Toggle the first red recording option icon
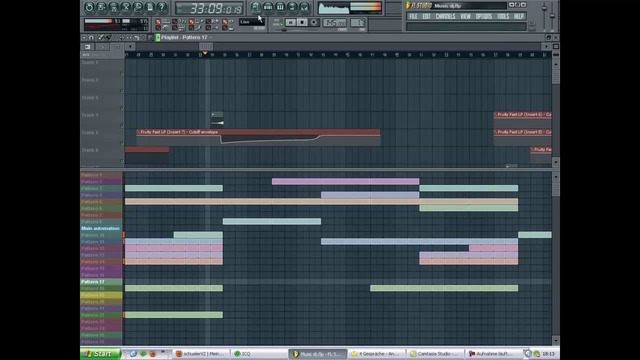Screen dimensions: 640x360 (158, 21)
